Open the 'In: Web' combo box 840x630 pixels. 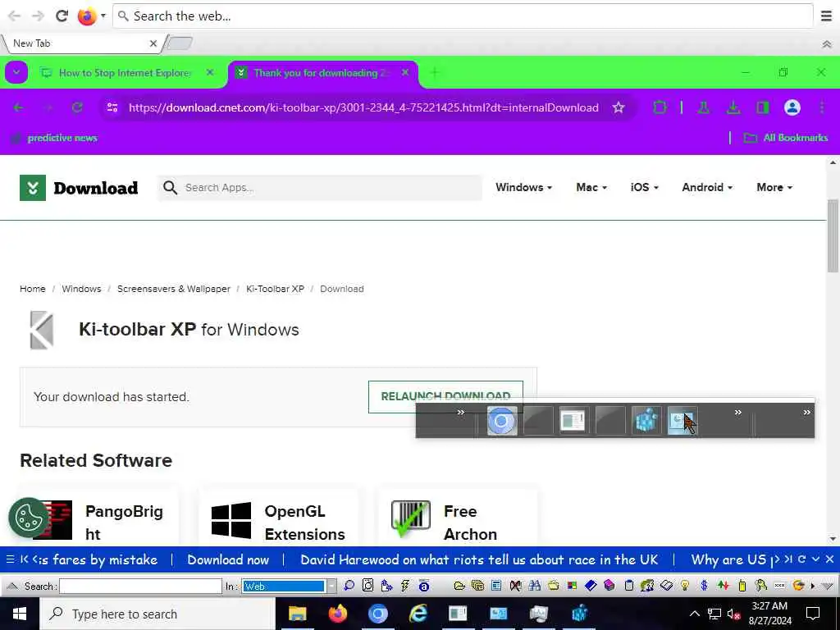coord(290,586)
